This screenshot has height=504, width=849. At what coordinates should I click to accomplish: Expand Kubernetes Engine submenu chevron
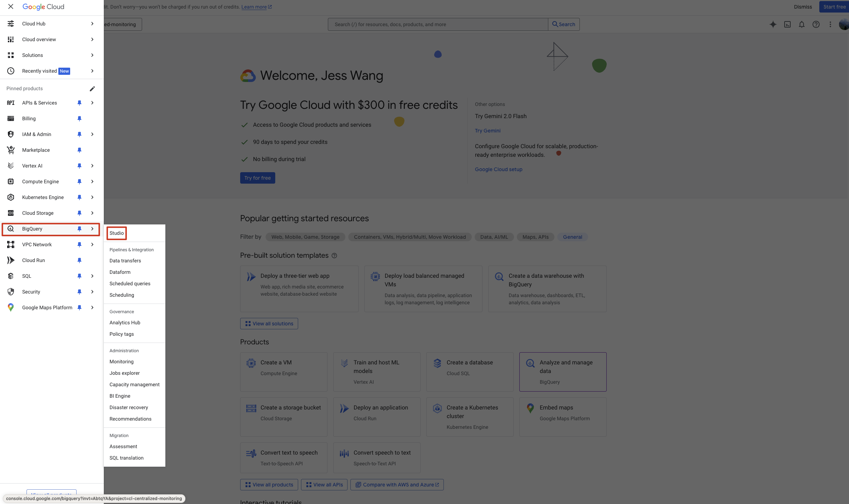[92, 197]
